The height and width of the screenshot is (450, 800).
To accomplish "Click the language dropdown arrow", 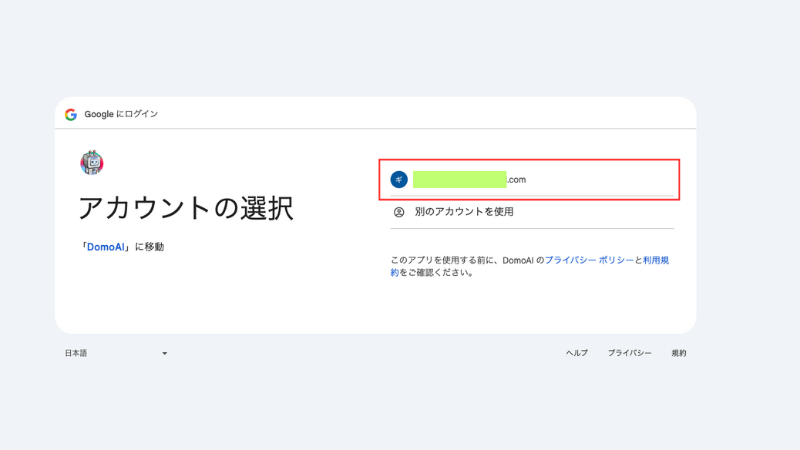I will coord(164,353).
